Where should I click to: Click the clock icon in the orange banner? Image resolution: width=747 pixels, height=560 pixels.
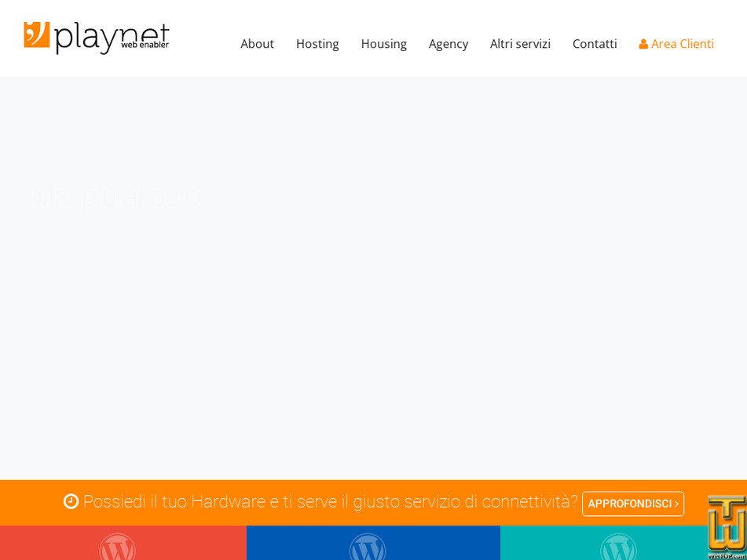71,501
